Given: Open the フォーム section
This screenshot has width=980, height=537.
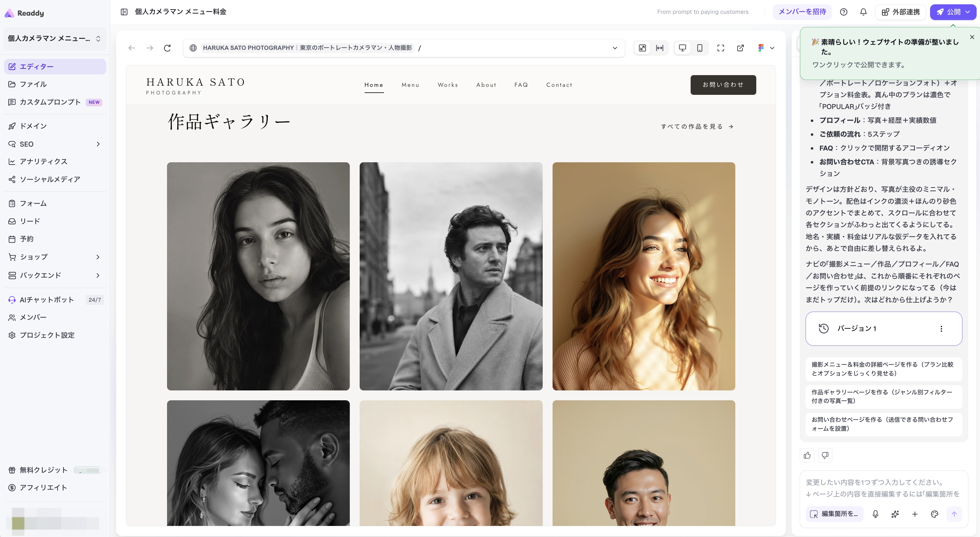Looking at the screenshot, I should point(55,203).
